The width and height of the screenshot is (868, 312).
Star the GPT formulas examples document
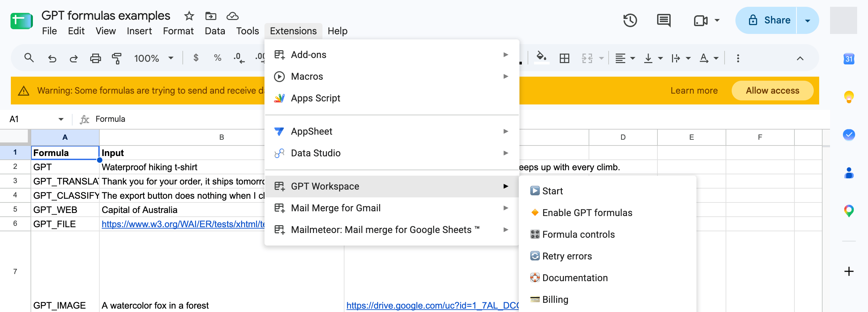pos(189,16)
